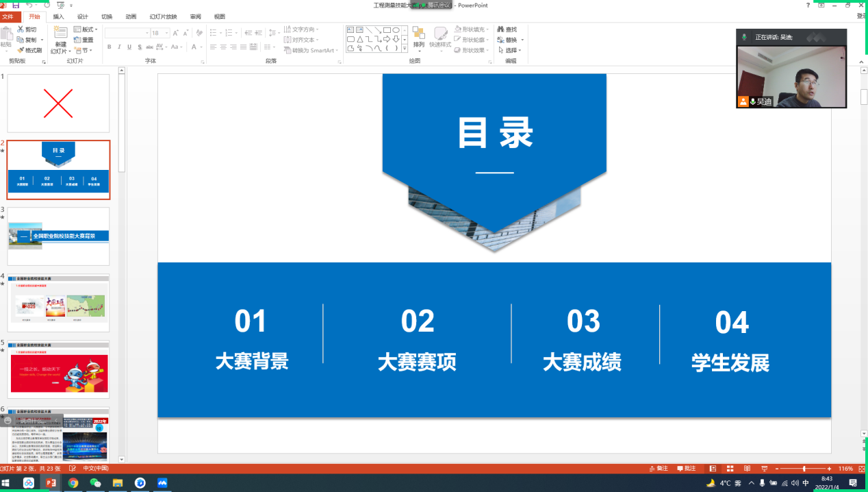Toggle the Comments (批注) pane

[x=686, y=469]
